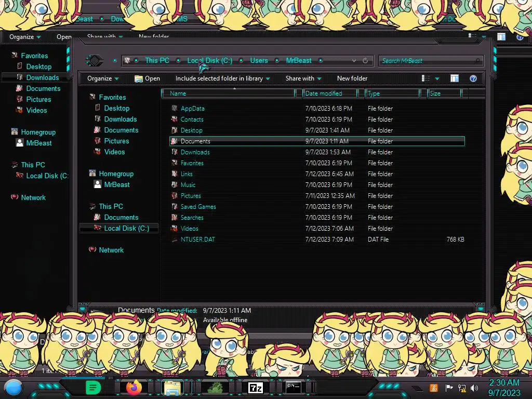Image resolution: width=532 pixels, height=399 pixels.
Task: Click the network connection tray icon
Action: tap(462, 388)
